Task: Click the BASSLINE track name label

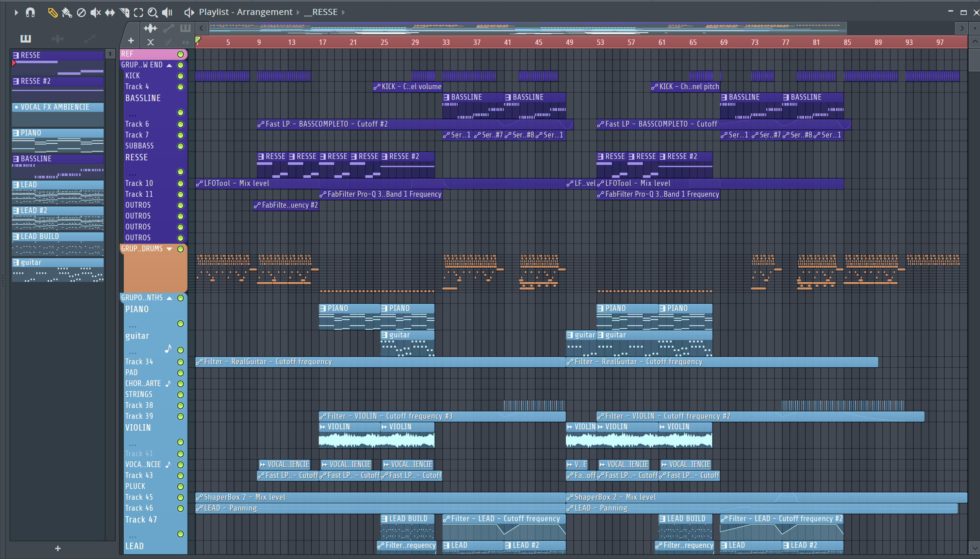Action: (x=143, y=98)
